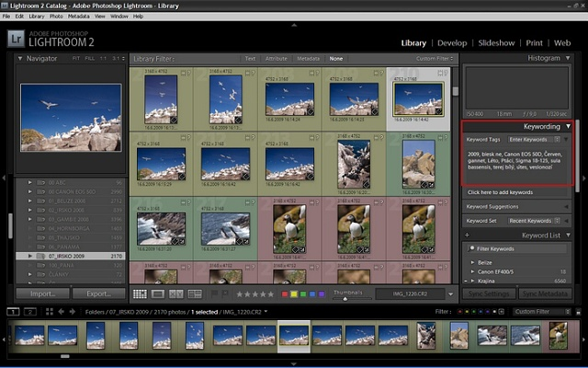Open the File menu
588x368 pixels.
6,17
